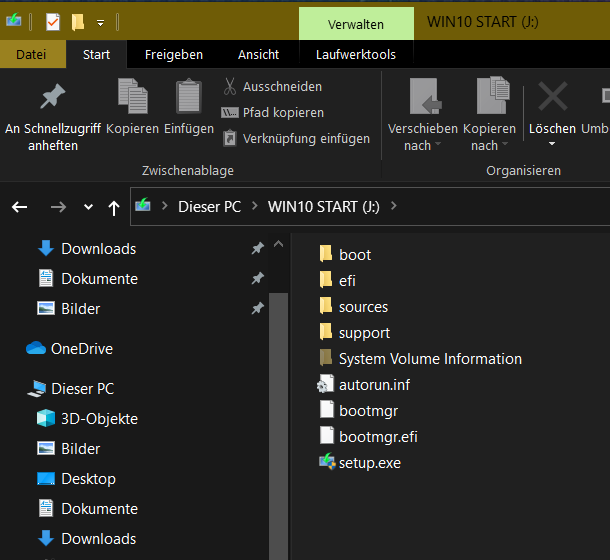Image resolution: width=610 pixels, height=560 pixels.
Task: Click the Properties quick access checkmark icon
Action: tap(53, 22)
